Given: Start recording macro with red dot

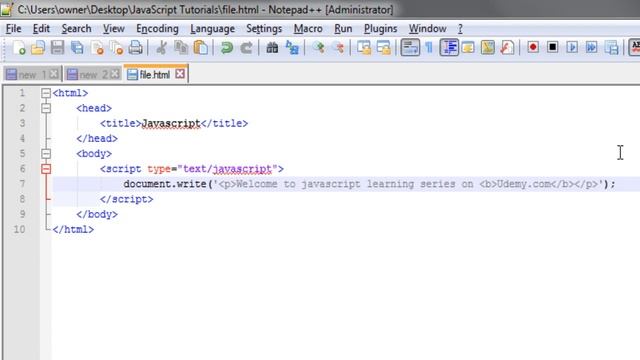Looking at the screenshot, I should tap(533, 48).
